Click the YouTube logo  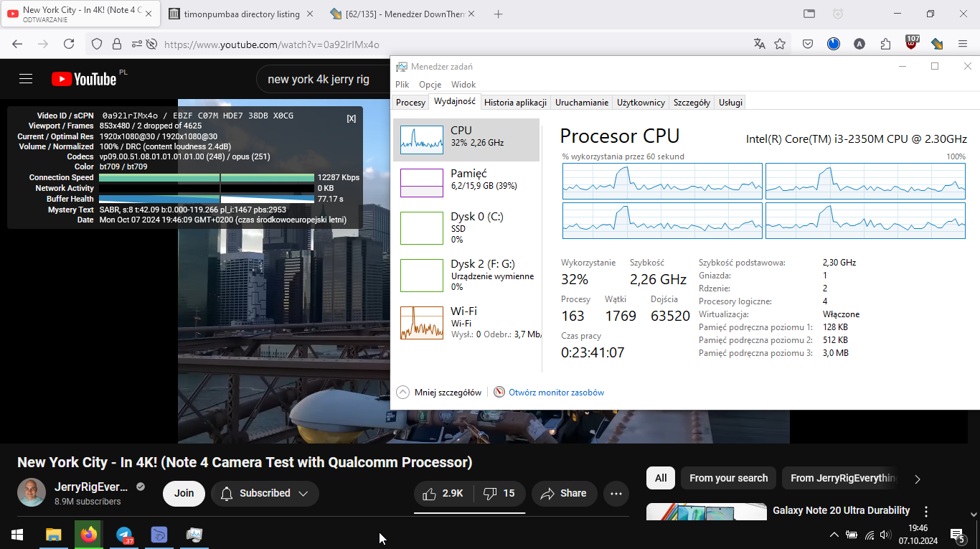point(84,79)
